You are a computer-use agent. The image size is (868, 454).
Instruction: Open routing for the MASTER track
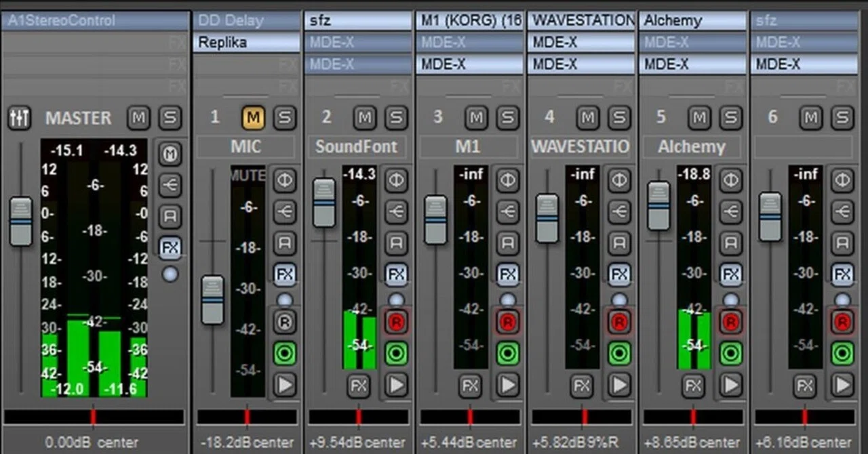point(170,185)
